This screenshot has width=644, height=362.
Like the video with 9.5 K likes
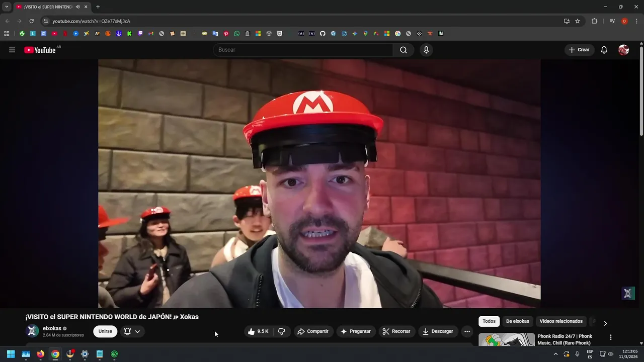(x=258, y=331)
